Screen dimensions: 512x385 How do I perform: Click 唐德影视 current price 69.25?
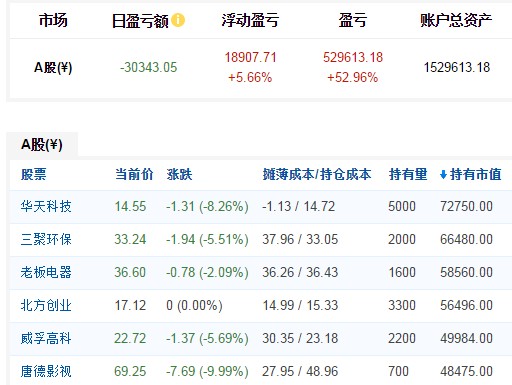[x=130, y=371]
